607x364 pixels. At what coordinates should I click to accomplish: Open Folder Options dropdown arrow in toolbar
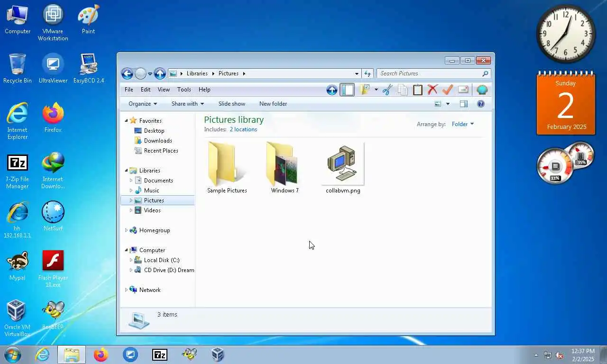376,90
